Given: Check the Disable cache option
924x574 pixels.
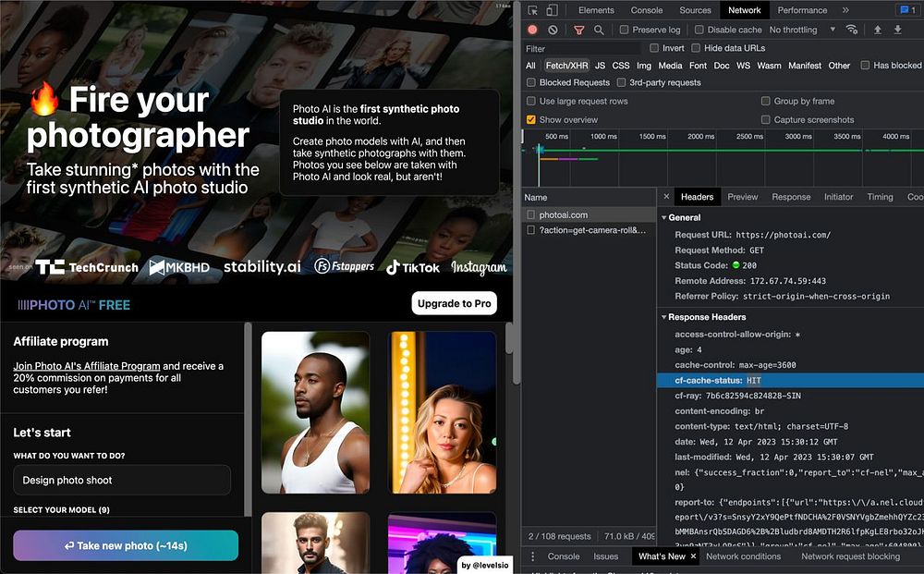Looking at the screenshot, I should pyautogui.click(x=699, y=30).
